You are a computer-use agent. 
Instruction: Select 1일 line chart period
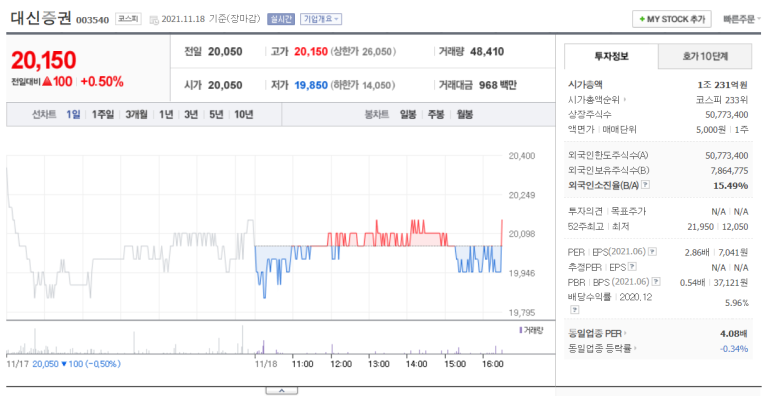pos(73,114)
